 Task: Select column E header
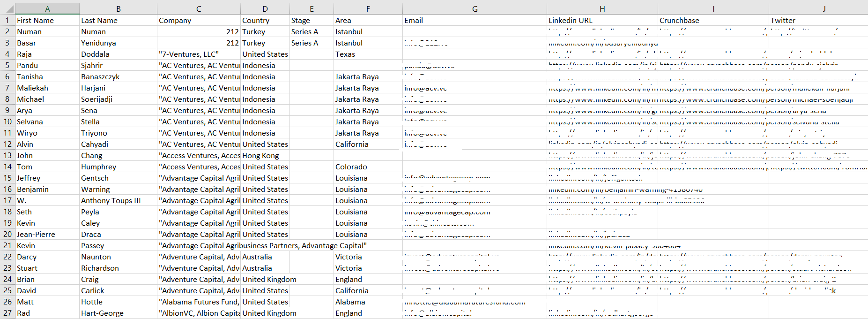(312, 9)
